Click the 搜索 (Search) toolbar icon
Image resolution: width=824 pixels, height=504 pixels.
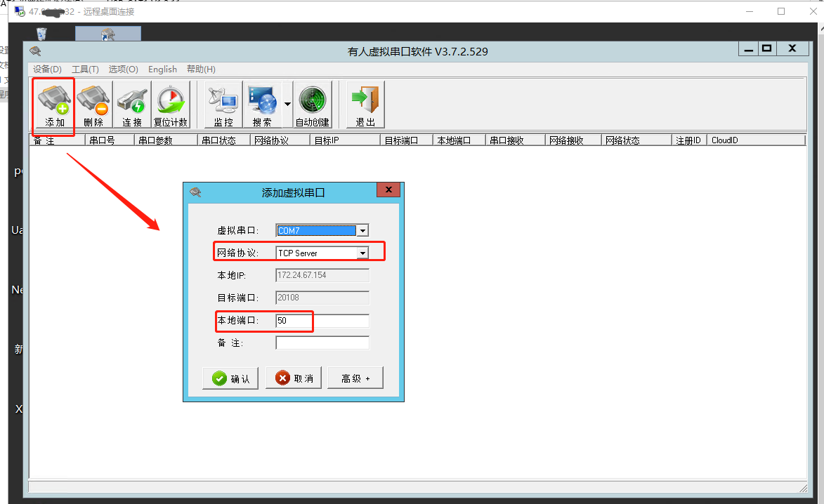(x=261, y=105)
